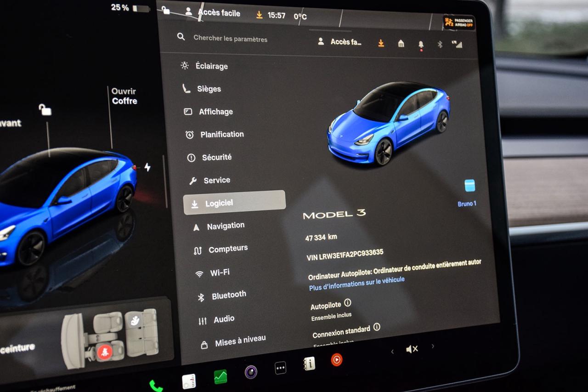Check Bluetooth status icon in top bar
Screen dimensions: 588x392
[x=439, y=44]
